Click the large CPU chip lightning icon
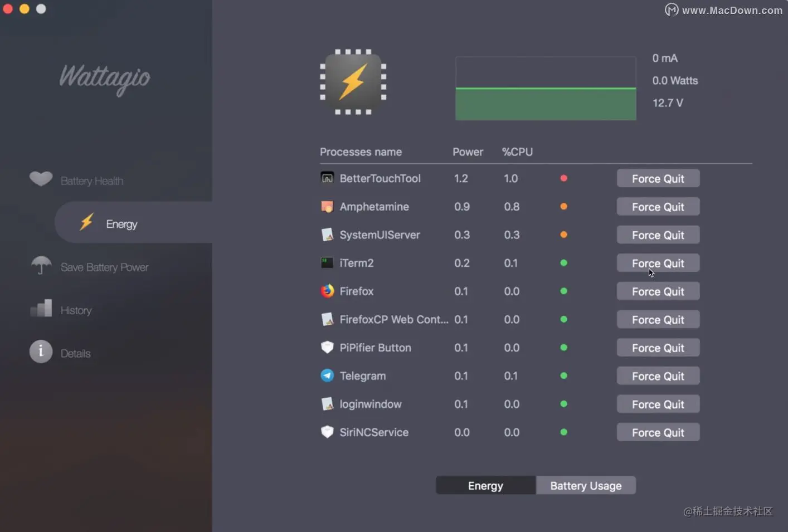Viewport: 788px width, 532px height. (353, 82)
